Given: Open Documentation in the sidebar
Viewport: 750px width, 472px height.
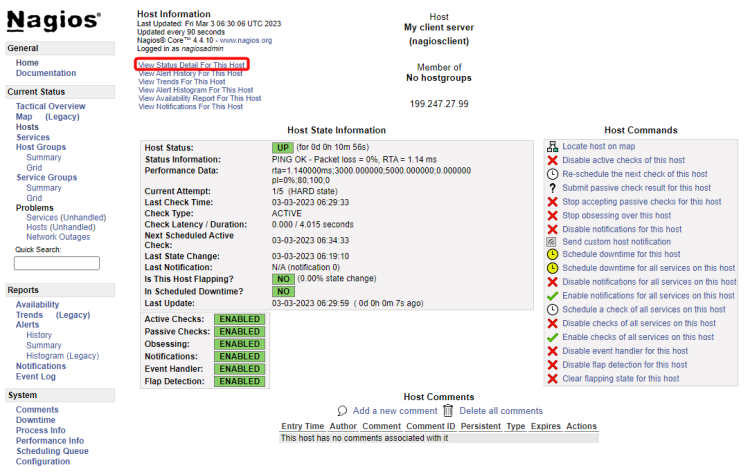Looking at the screenshot, I should (46, 73).
